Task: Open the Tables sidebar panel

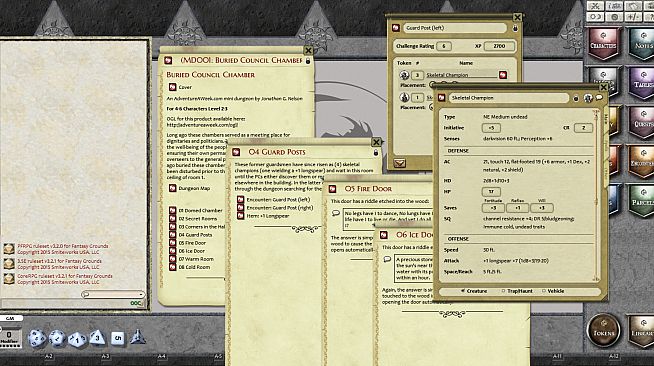Action: 642,83
